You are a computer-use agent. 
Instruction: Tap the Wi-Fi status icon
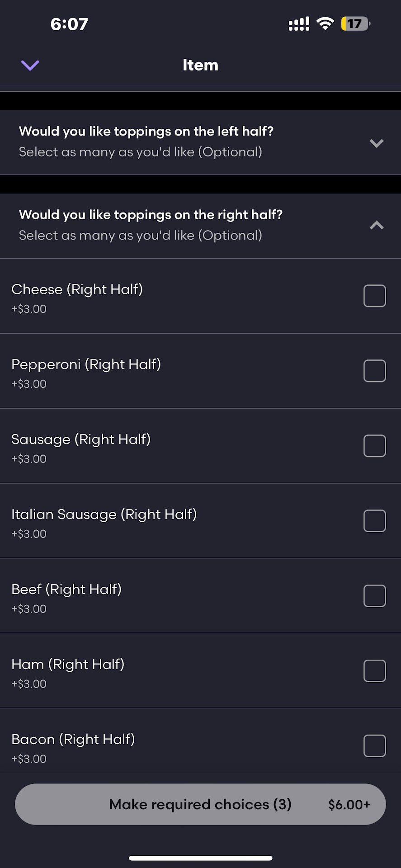point(325,24)
